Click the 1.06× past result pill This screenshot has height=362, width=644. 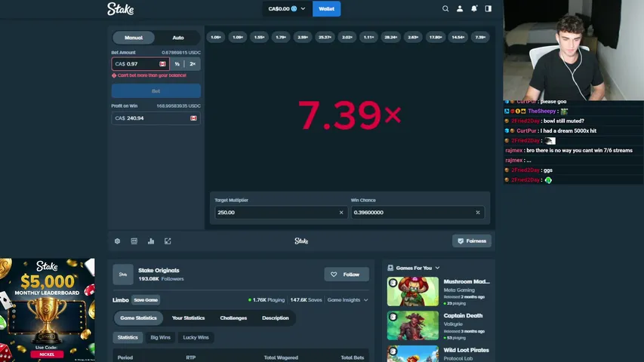tap(216, 38)
